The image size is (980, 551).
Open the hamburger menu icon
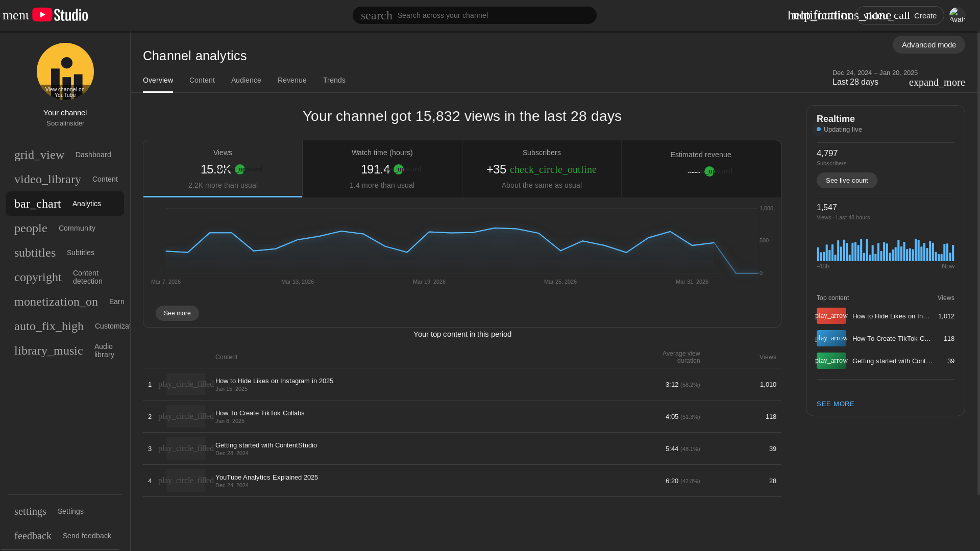(x=15, y=15)
